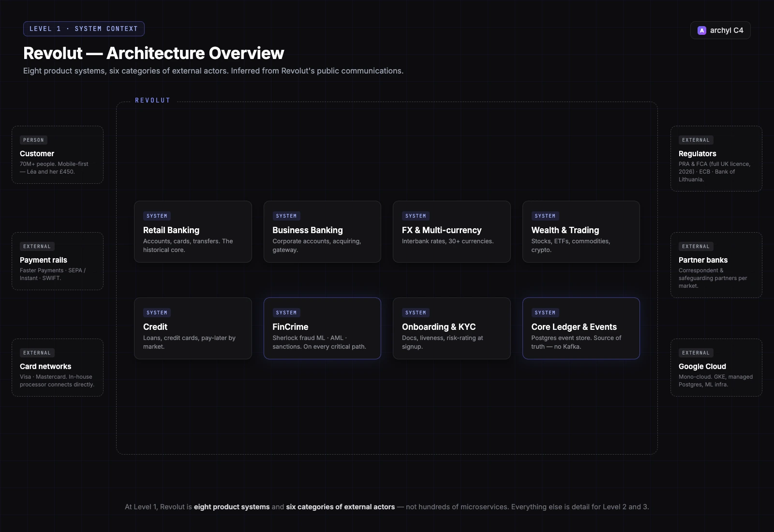The height and width of the screenshot is (532, 774).
Task: Click the "Revolut — Architecture Overview" heading
Action: pyautogui.click(x=154, y=53)
